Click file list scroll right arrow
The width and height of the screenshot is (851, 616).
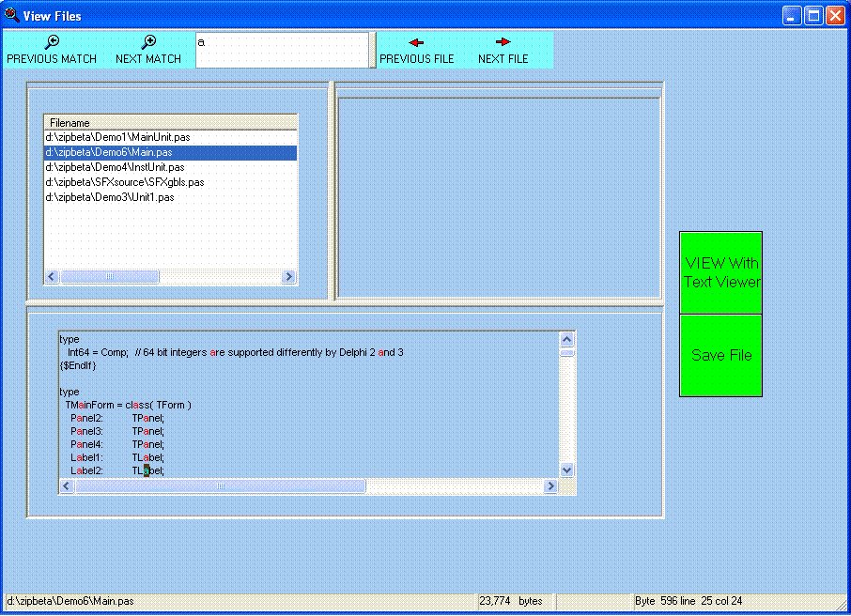pyautogui.click(x=288, y=277)
